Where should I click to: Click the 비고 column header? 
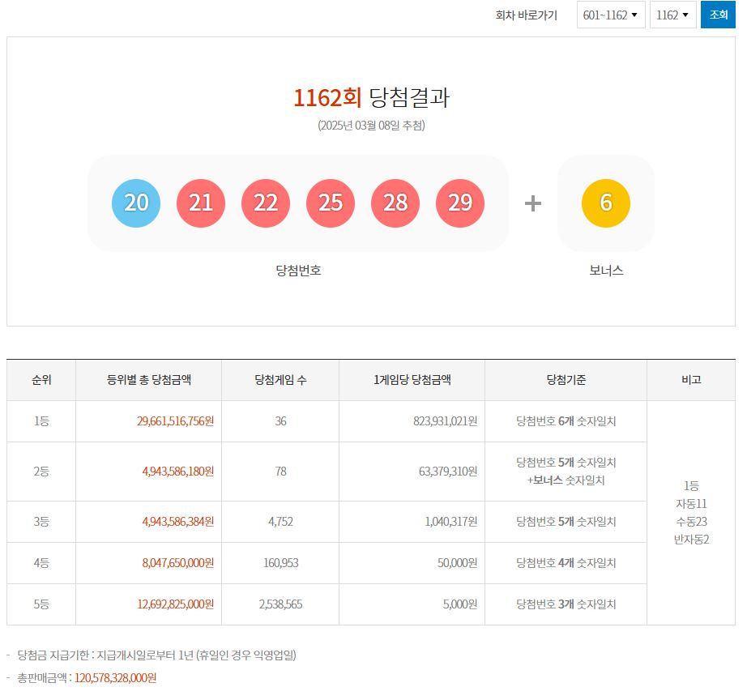(691, 380)
